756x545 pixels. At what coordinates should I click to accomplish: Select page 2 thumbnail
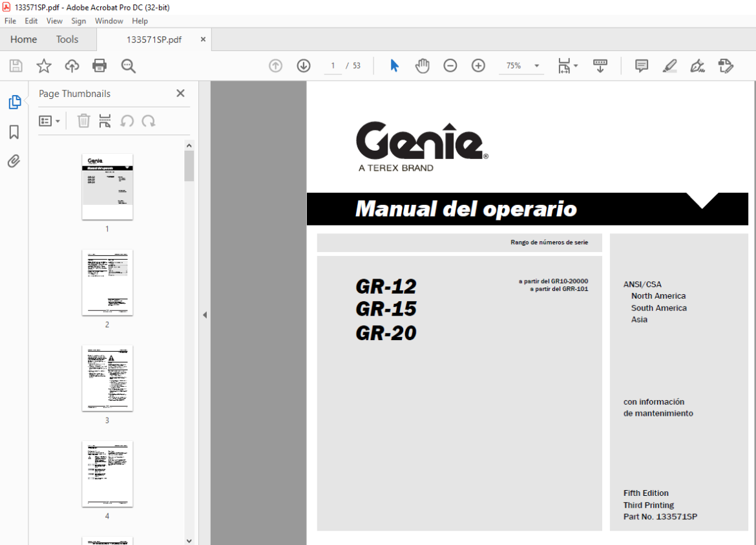click(107, 282)
